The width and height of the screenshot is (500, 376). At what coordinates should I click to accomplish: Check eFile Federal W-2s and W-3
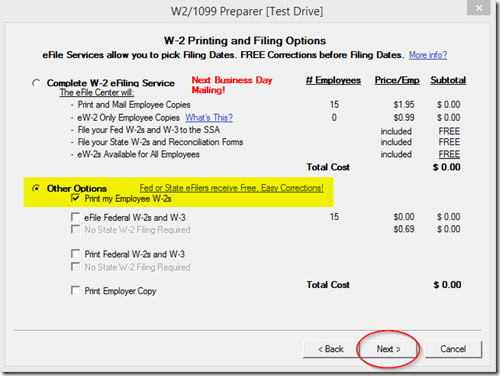pyautogui.click(x=75, y=217)
